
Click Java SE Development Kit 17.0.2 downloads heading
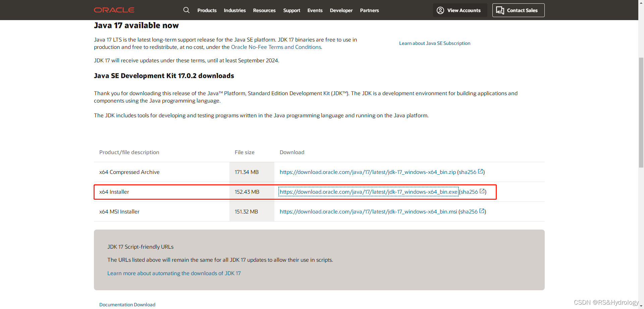point(164,76)
